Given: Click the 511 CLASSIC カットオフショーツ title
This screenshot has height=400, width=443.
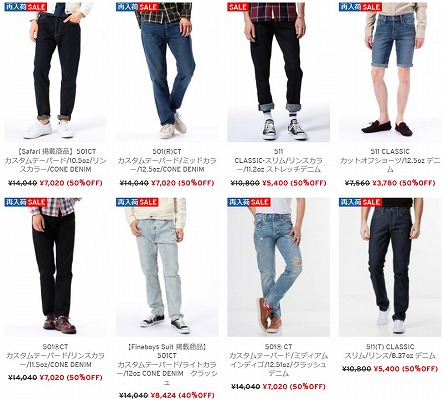Looking at the screenshot, I should (x=390, y=160).
